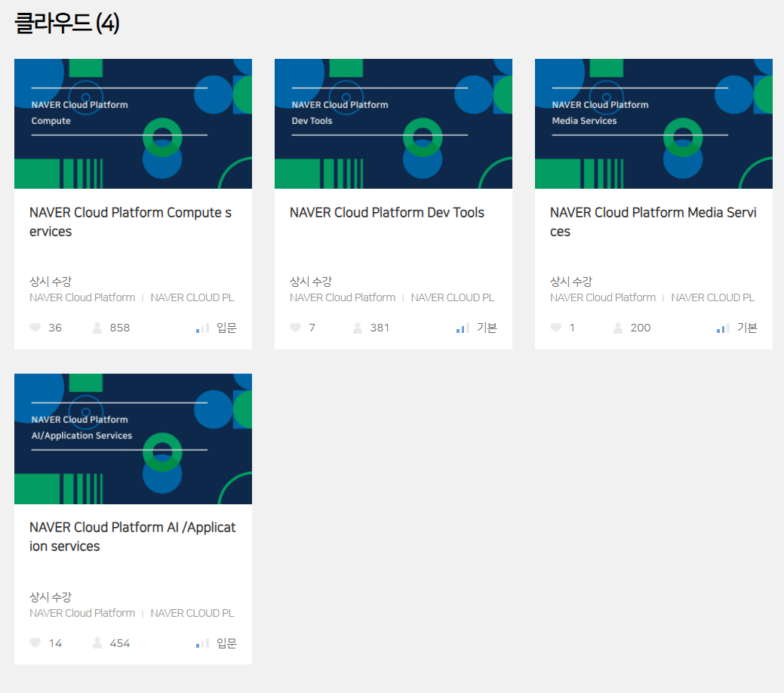Click learner count 381
The width and height of the screenshot is (784, 693).
pos(380,328)
